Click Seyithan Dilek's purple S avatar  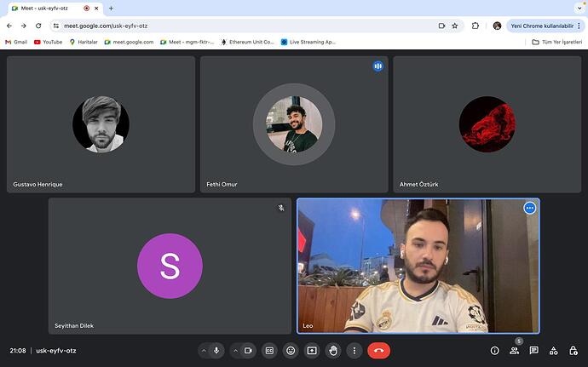170,267
